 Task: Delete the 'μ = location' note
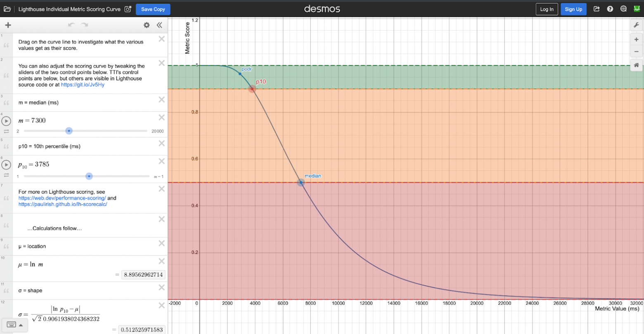coord(162,243)
